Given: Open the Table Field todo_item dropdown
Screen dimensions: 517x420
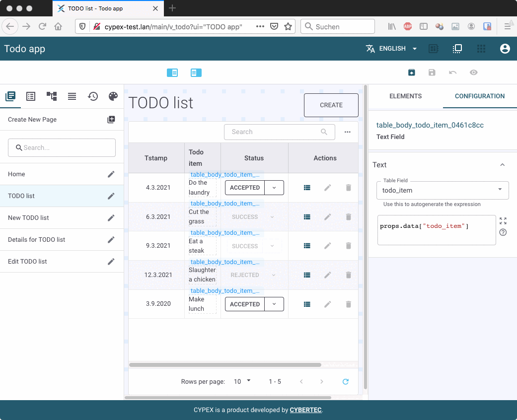Looking at the screenshot, I should pyautogui.click(x=443, y=190).
